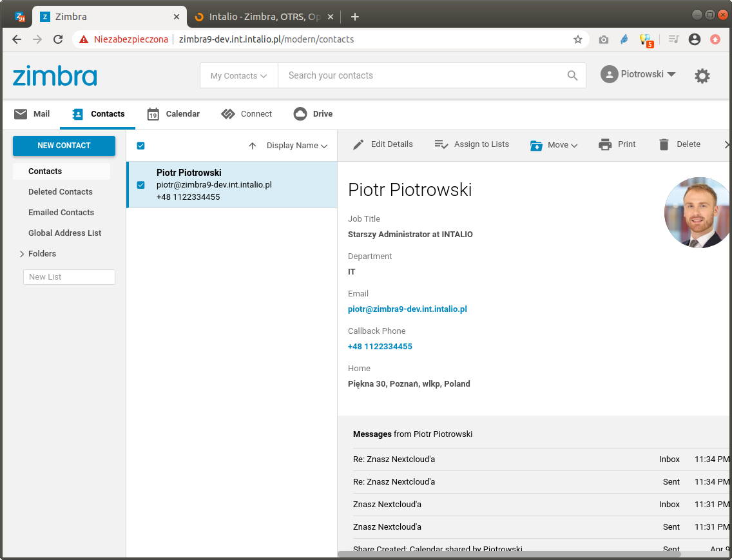The height and width of the screenshot is (560, 732).
Task: Click Edit Details
Action: coord(383,144)
